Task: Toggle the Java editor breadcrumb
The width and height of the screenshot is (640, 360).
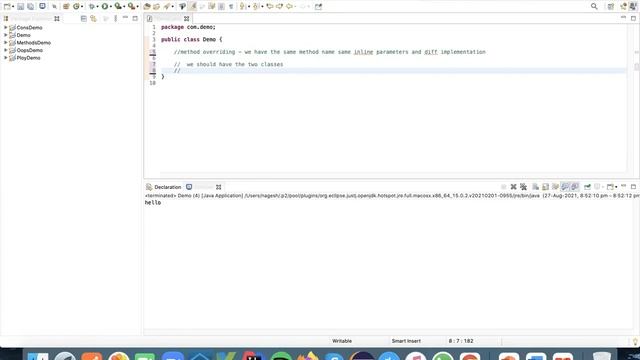Action: click(182, 6)
